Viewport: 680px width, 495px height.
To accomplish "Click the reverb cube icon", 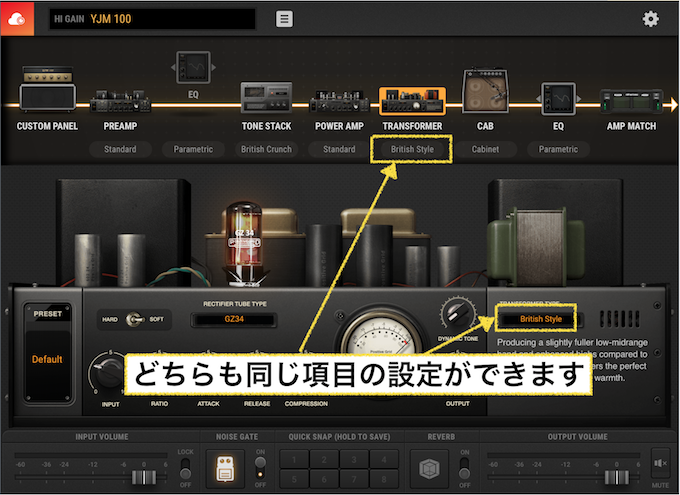I will (429, 469).
